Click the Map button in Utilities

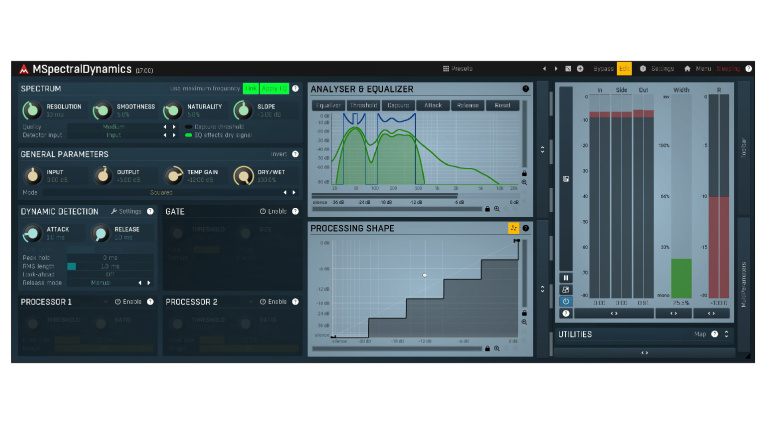[700, 334]
